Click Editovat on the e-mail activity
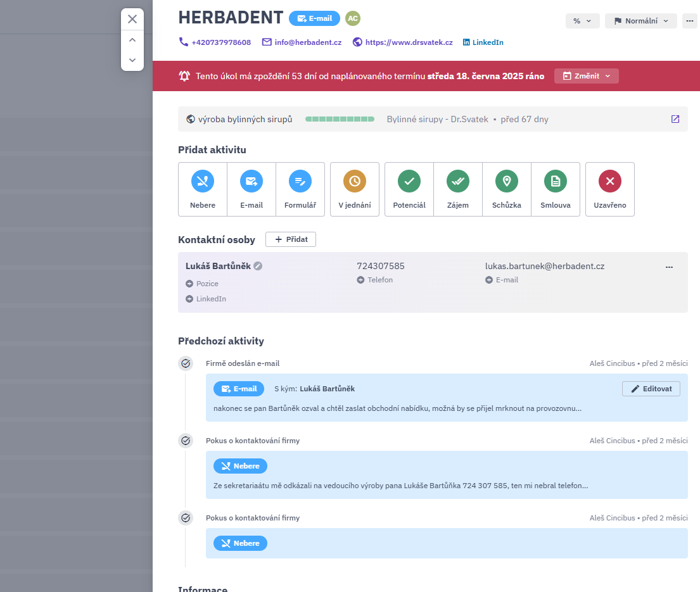 [651, 389]
